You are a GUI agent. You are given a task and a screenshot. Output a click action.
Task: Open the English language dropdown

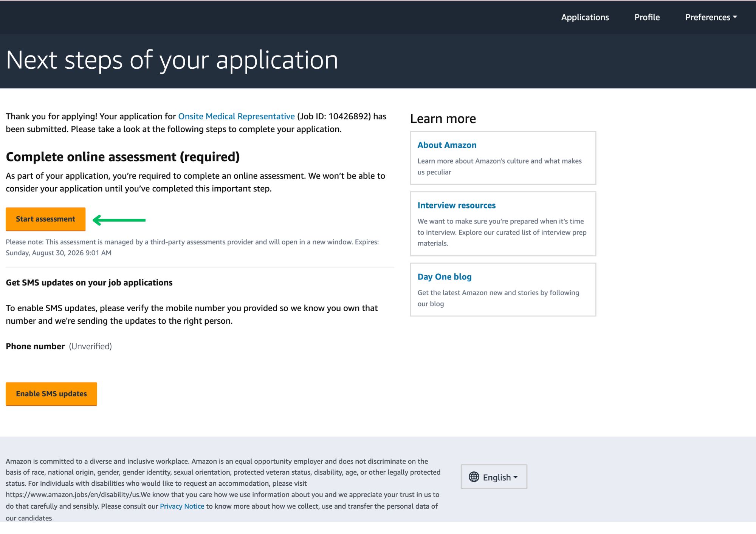[494, 477]
